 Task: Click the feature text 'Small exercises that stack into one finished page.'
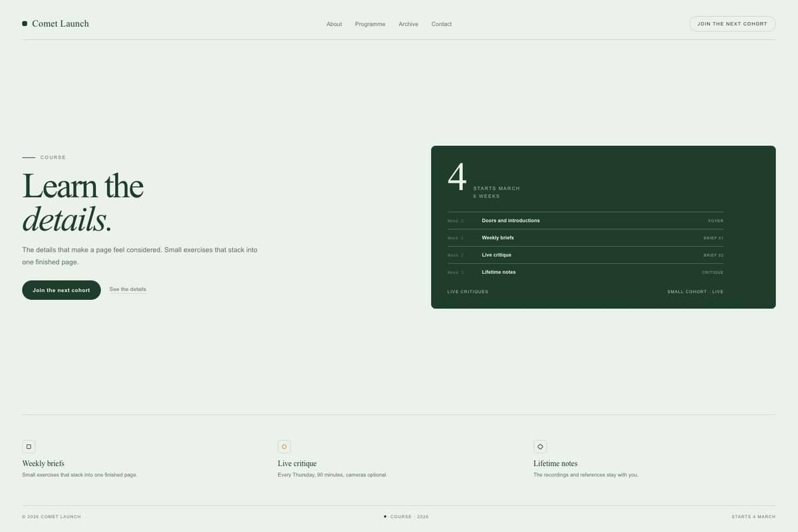pyautogui.click(x=80, y=475)
